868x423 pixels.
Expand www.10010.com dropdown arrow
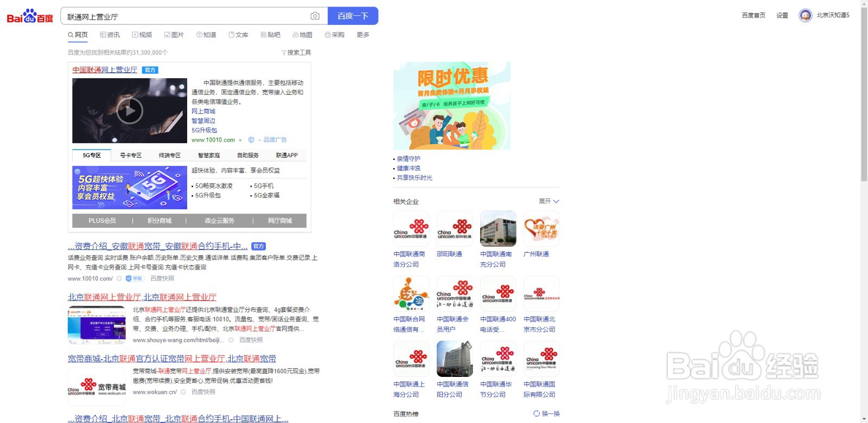240,140
